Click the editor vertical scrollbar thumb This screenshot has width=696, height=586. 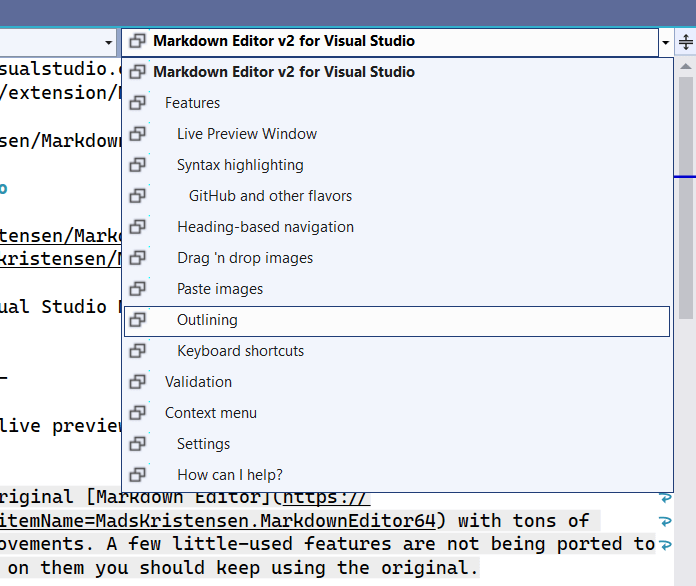pos(686,198)
